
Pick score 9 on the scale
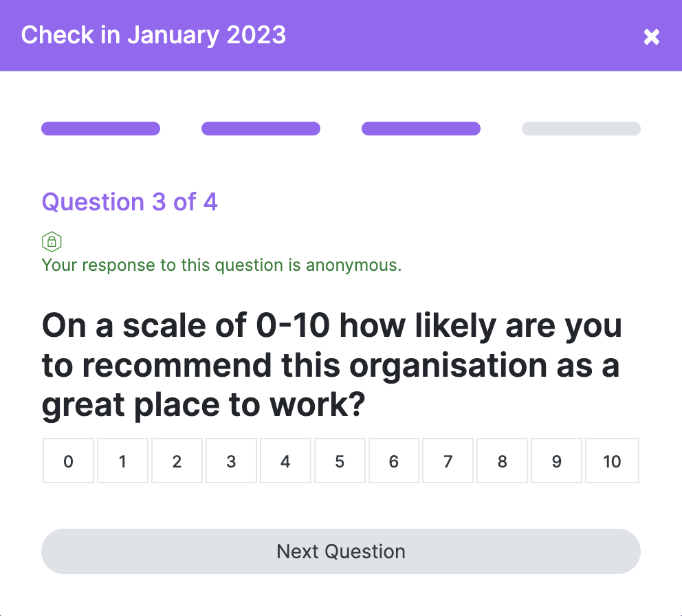556,461
